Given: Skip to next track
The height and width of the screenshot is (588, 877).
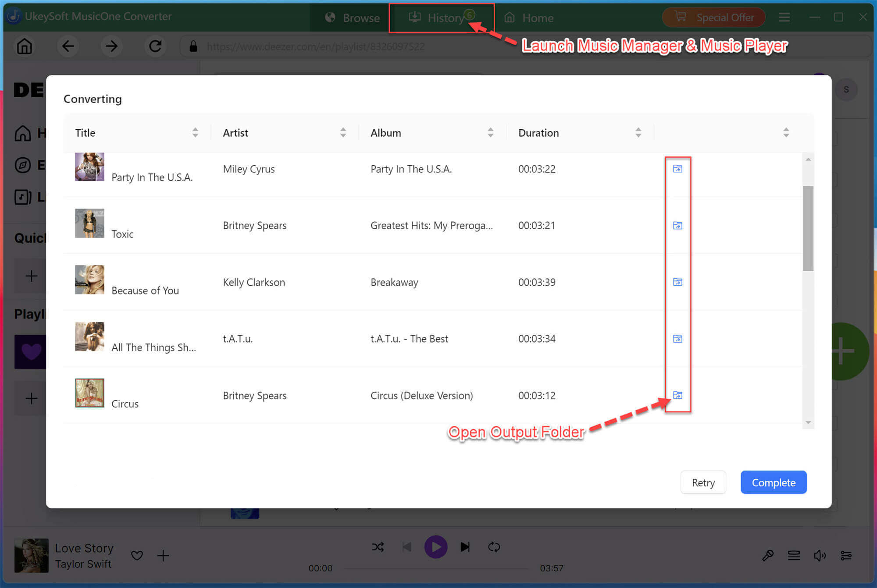Looking at the screenshot, I should click(465, 547).
